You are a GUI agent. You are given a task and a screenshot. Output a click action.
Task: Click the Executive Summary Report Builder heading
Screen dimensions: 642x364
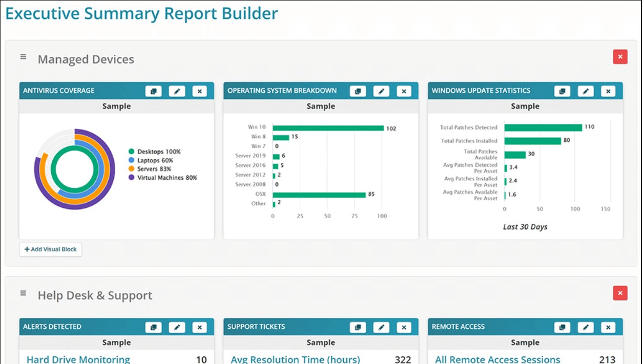(x=142, y=13)
